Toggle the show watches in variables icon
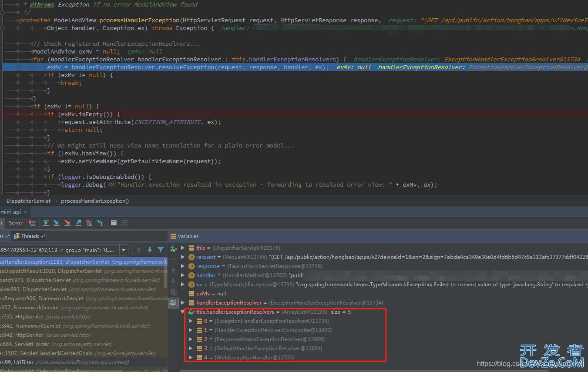 click(x=173, y=303)
